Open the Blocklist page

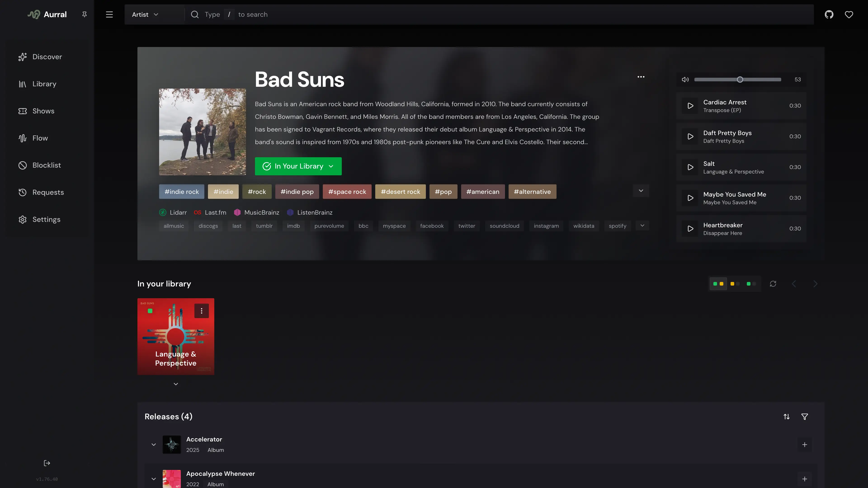(x=47, y=165)
